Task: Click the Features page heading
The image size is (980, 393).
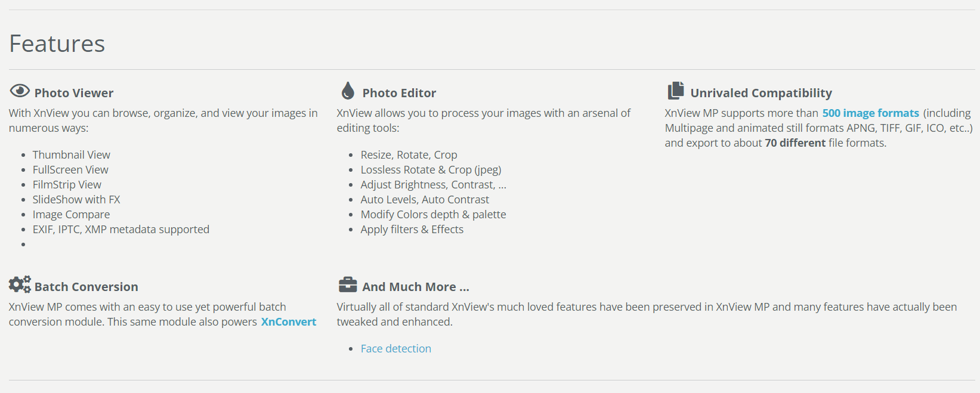Action: (x=57, y=44)
